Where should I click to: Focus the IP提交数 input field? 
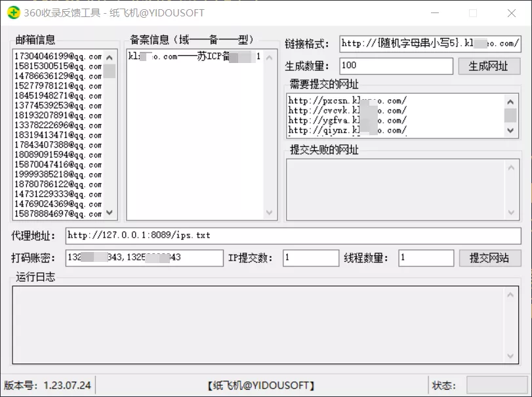311,258
